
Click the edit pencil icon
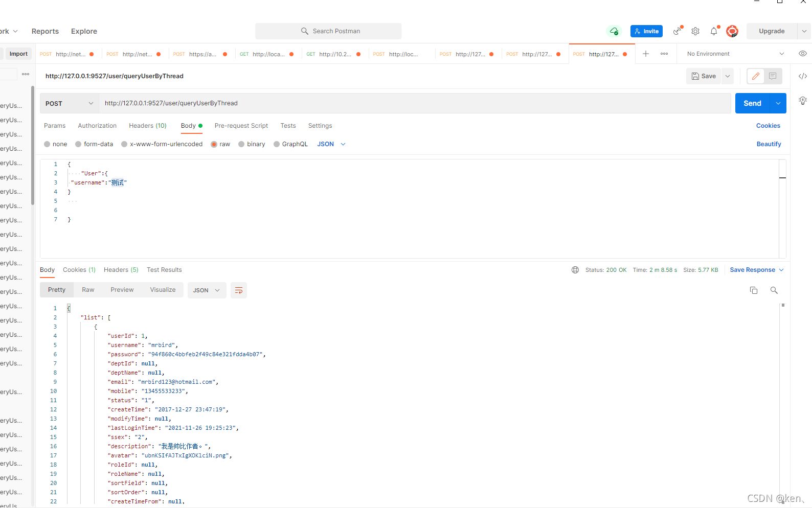(756, 76)
